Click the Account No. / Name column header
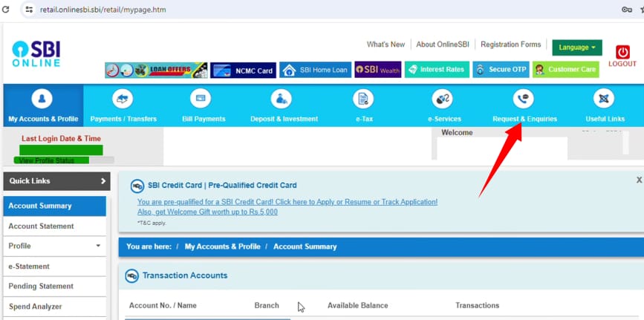Image resolution: width=644 pixels, height=320 pixels. coord(163,306)
